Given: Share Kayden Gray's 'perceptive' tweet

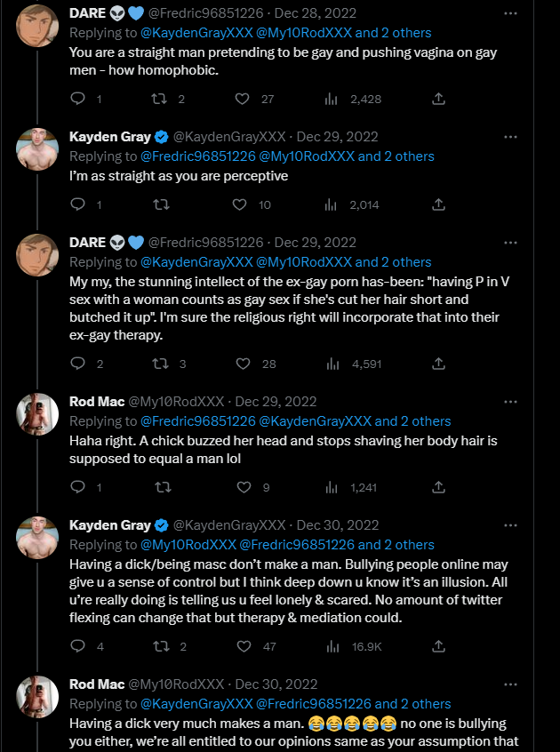Looking at the screenshot, I should click(x=438, y=204).
